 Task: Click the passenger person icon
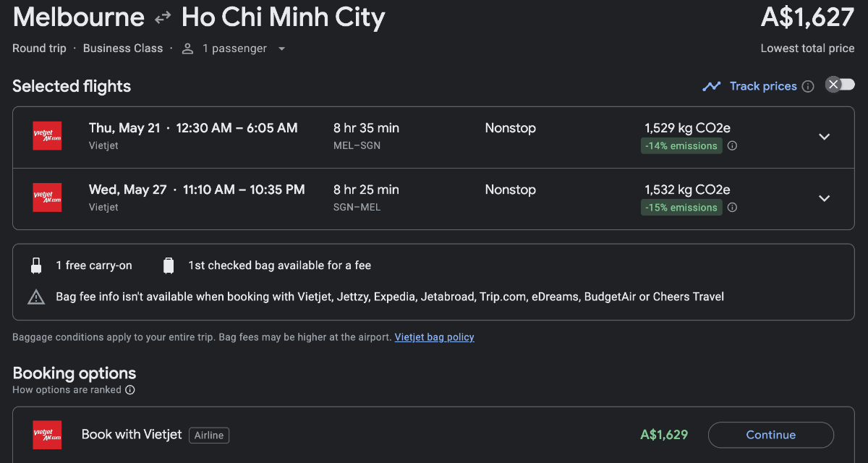pos(187,48)
